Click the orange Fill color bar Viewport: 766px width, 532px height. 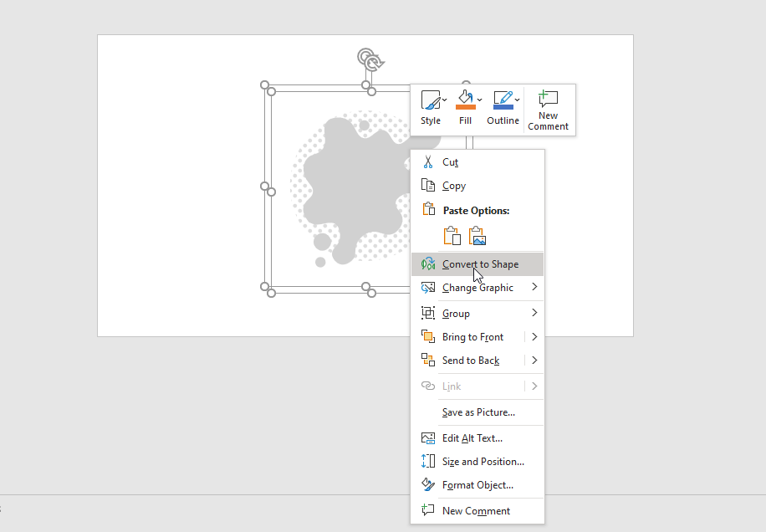point(465,107)
